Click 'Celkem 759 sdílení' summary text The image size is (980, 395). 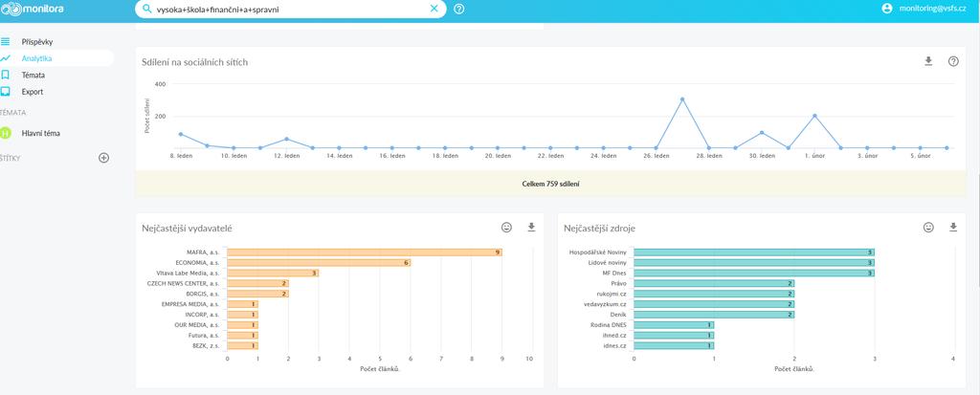click(x=550, y=185)
